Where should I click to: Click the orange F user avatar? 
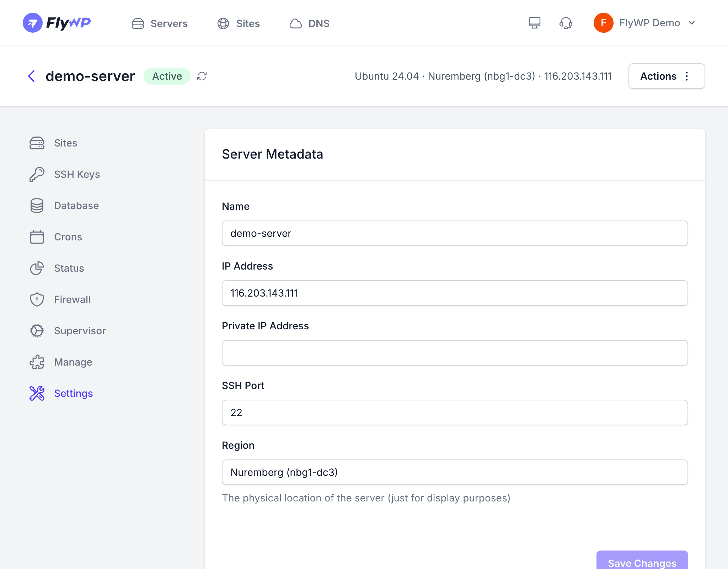click(x=603, y=23)
